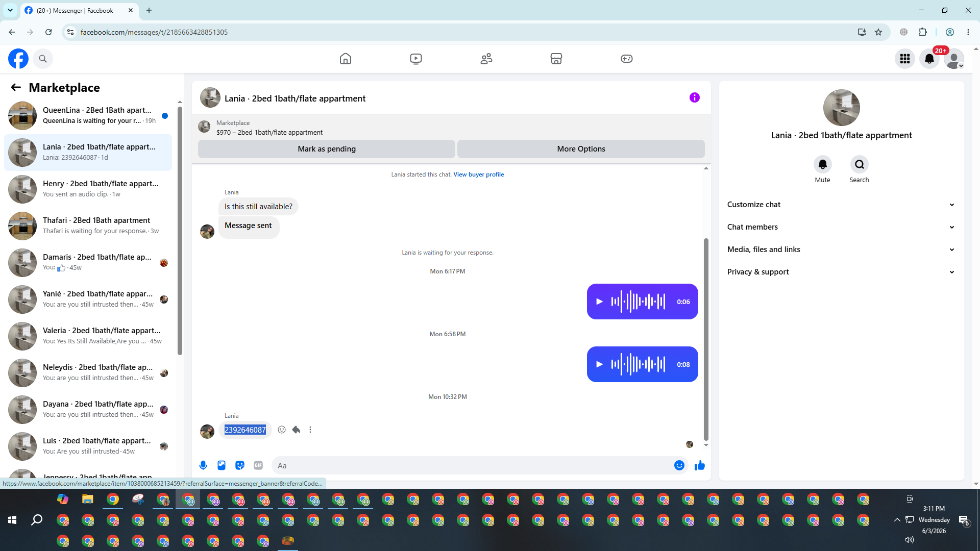This screenshot has height=551, width=980.
Task: Open the Marketplace storefront icon
Action: tap(556, 59)
